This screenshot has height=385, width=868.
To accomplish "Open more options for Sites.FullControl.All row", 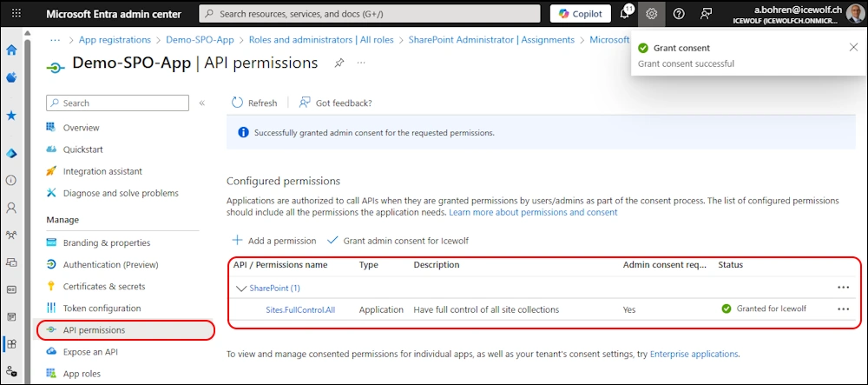I will 842,309.
